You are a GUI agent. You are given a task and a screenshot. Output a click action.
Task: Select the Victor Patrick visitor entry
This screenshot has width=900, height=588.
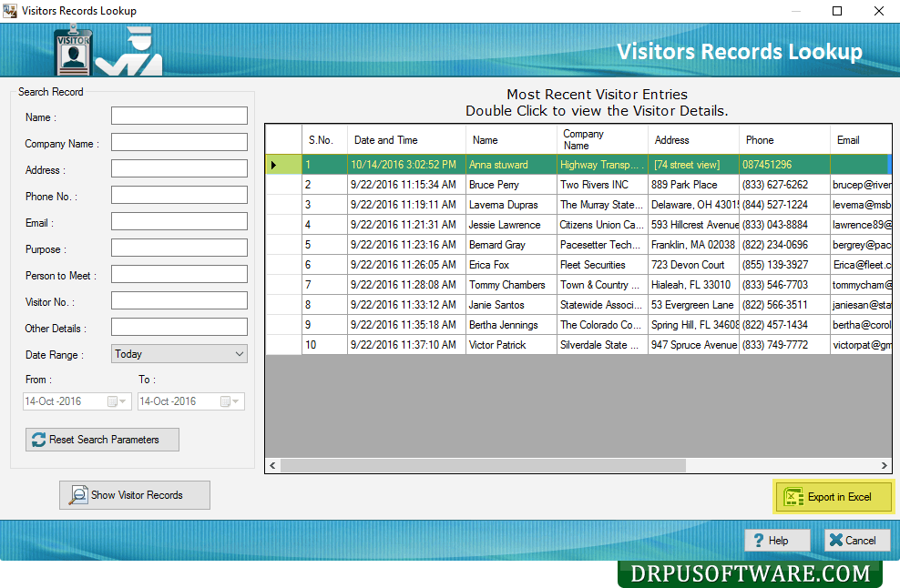pos(497,345)
